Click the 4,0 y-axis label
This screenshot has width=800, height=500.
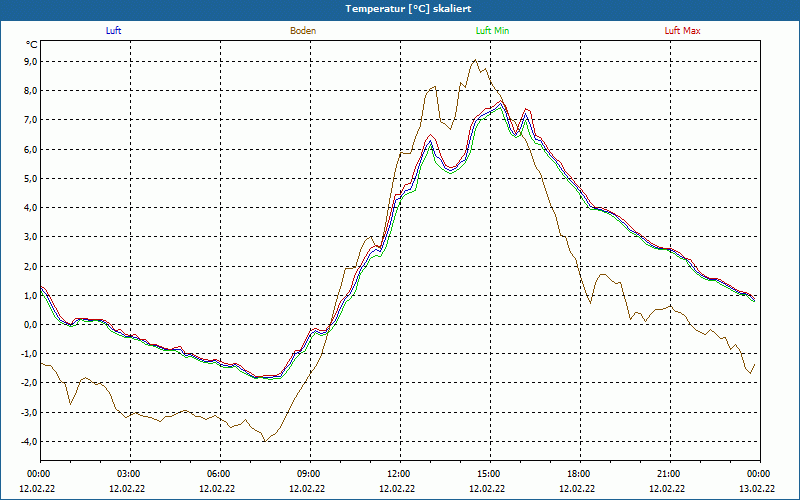pos(31,208)
